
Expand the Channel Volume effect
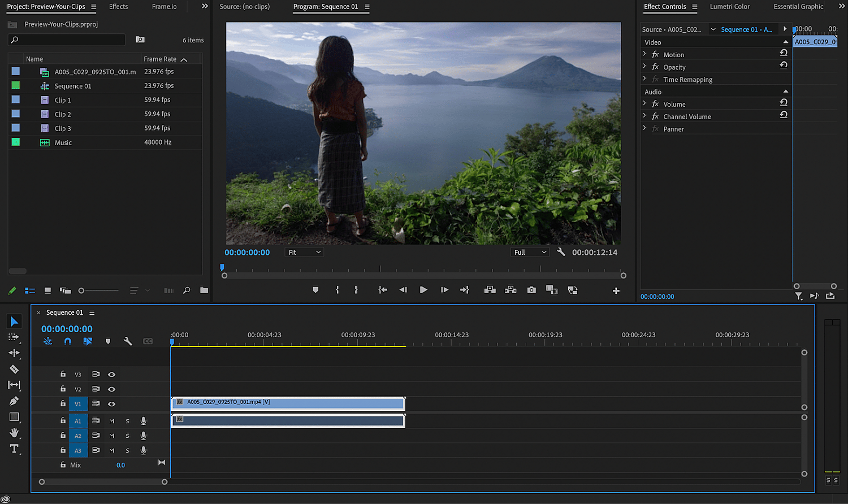tap(644, 116)
